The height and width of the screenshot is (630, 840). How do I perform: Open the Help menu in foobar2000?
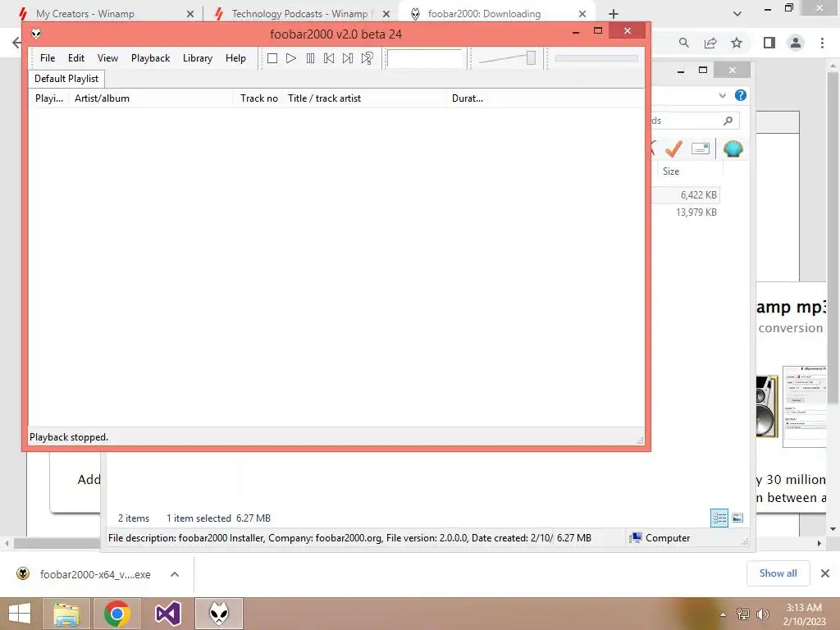coord(235,58)
